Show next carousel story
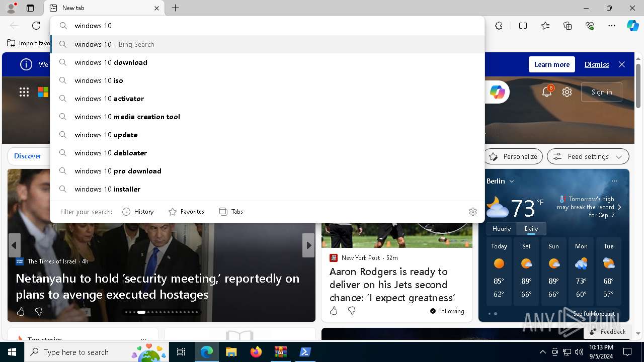Image resolution: width=644 pixels, height=362 pixels. [308, 245]
